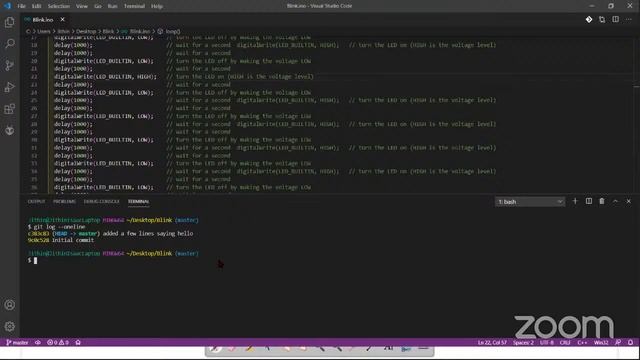The height and width of the screenshot is (360, 640).
Task: Open the Run and Debug view
Action: [10, 87]
